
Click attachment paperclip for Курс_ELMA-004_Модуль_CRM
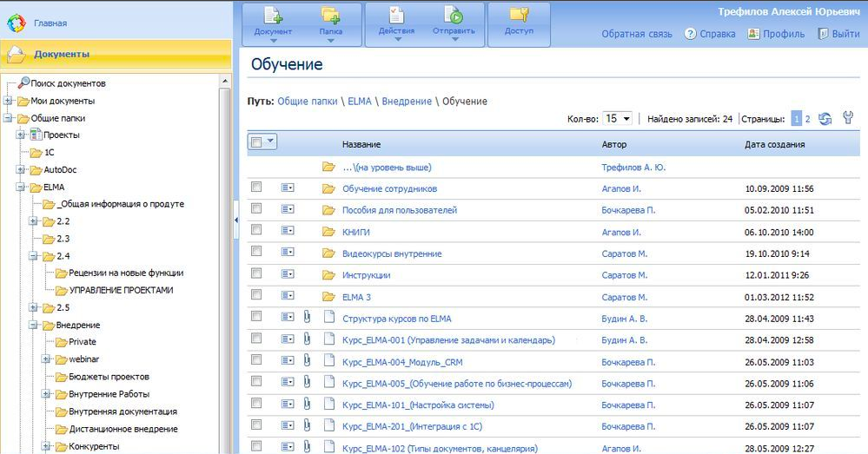(x=307, y=360)
